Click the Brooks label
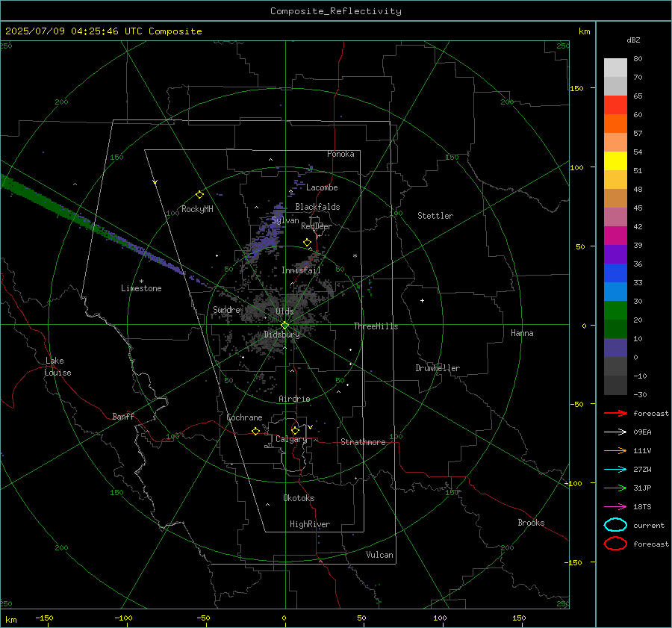 [531, 523]
